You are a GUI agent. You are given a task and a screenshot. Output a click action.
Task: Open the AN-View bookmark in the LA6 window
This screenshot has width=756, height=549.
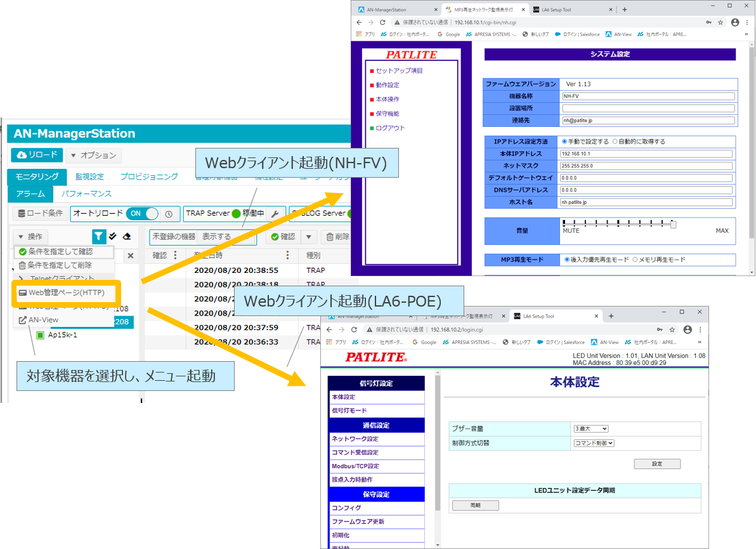click(604, 342)
